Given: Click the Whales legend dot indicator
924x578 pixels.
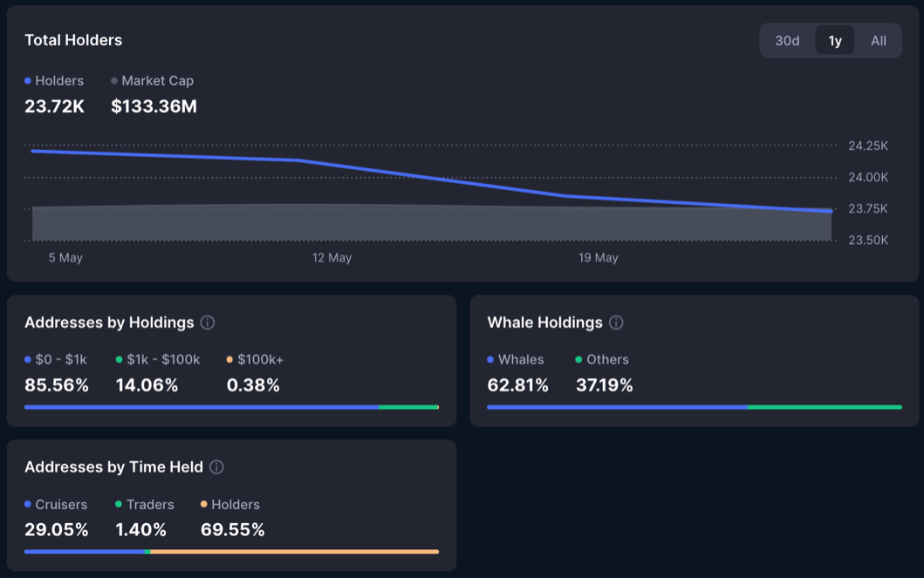Looking at the screenshot, I should 491,359.
